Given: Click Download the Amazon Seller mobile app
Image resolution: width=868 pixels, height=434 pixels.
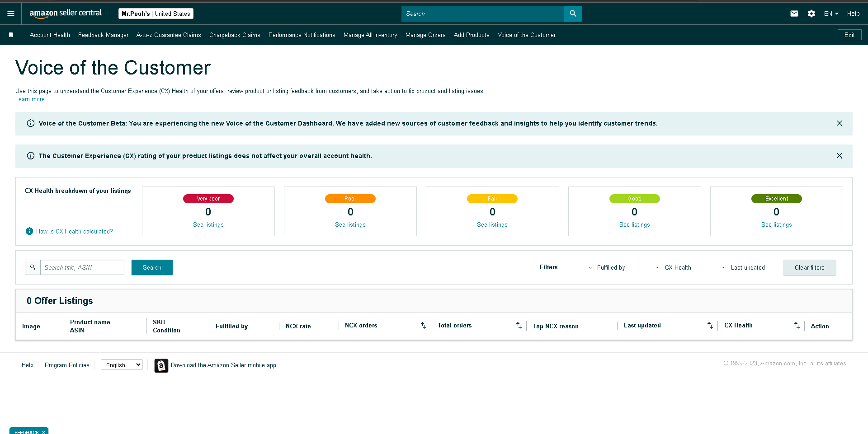Looking at the screenshot, I should click(x=223, y=365).
